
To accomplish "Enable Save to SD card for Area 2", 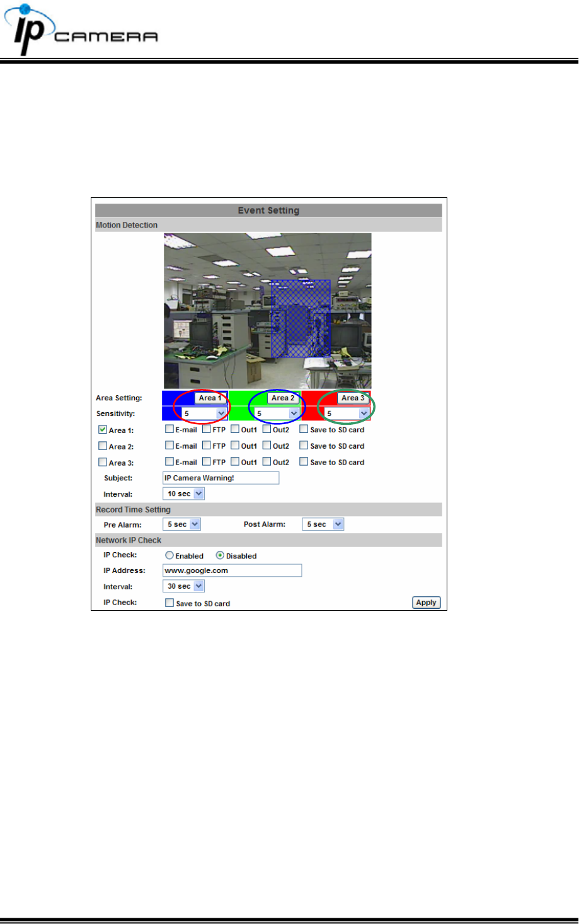I will pos(304,446).
